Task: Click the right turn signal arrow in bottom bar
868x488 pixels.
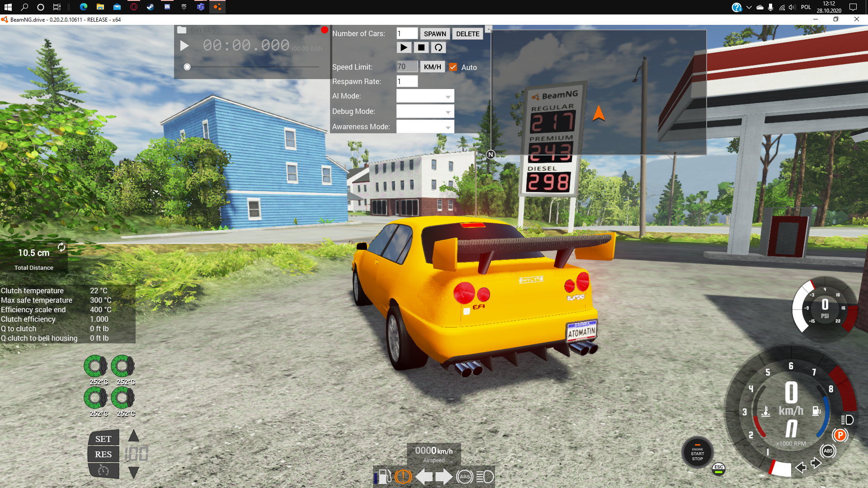Action: pos(444,476)
